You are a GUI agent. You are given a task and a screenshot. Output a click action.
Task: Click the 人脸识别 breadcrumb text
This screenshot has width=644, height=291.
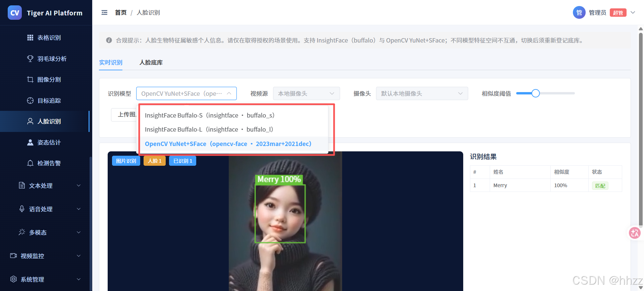pyautogui.click(x=148, y=12)
